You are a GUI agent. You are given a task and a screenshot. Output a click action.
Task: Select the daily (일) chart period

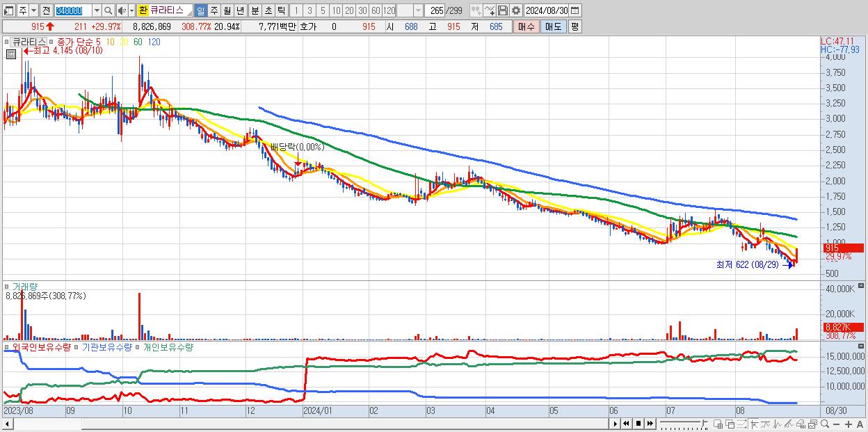point(200,11)
